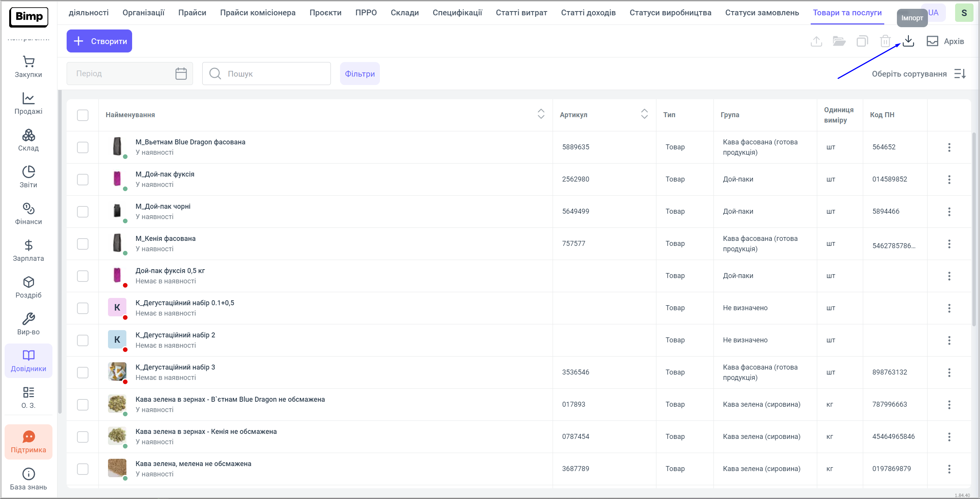Toggle the select-all checkbox in table header

[83, 115]
